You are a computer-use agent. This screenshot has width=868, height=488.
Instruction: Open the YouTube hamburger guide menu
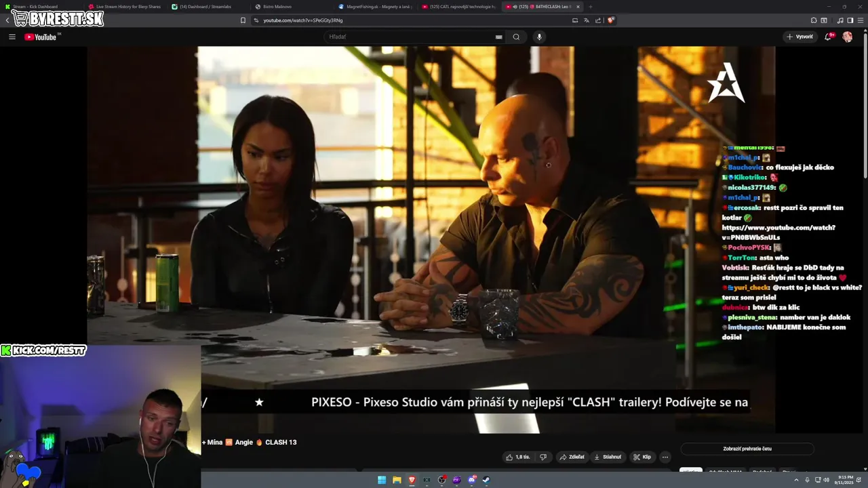pyautogui.click(x=12, y=37)
